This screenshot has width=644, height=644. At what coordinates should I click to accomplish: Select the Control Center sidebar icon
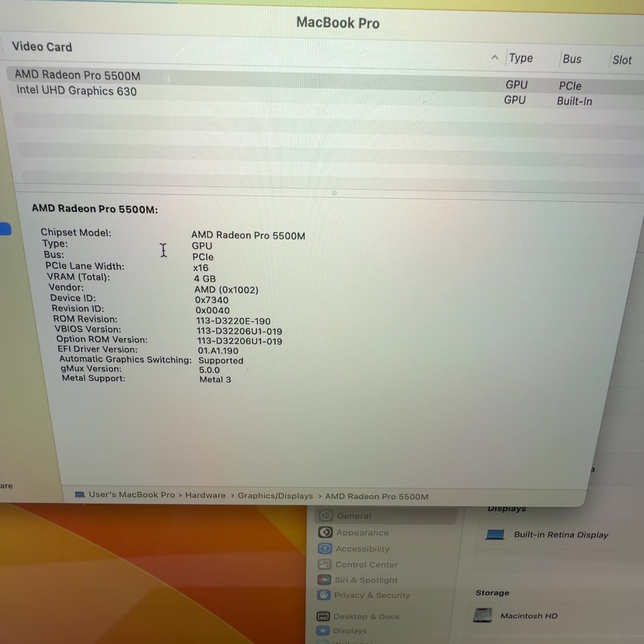point(324,564)
